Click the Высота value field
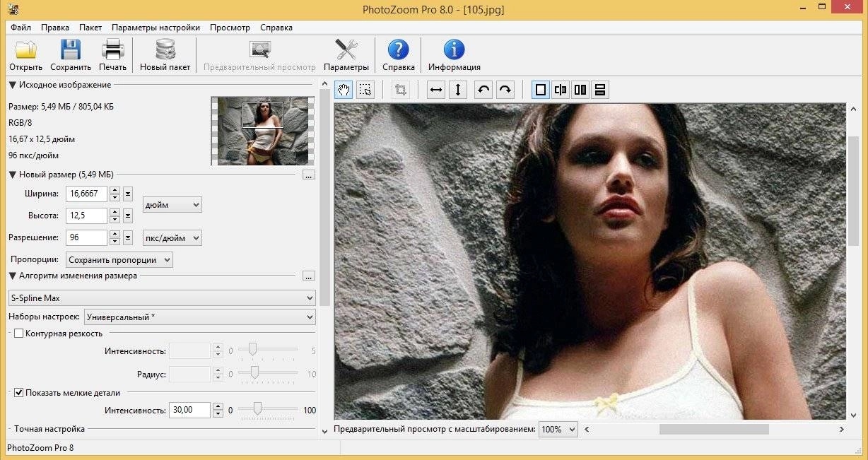 coord(86,216)
